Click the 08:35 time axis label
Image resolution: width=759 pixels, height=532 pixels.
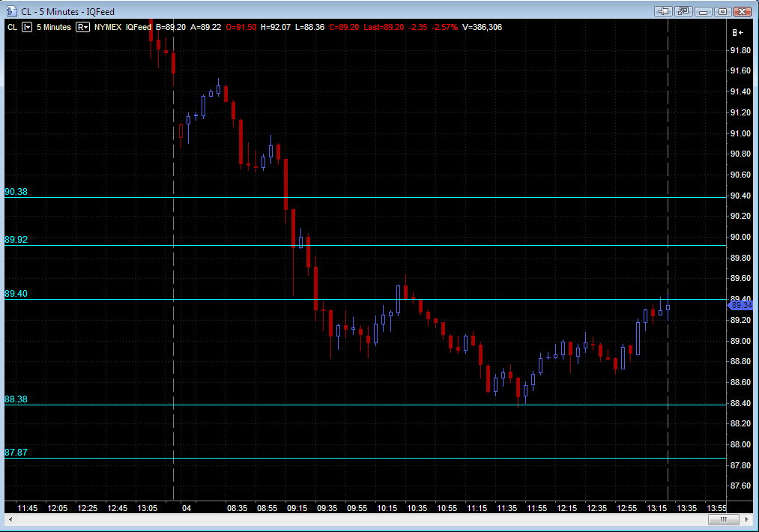[237, 508]
